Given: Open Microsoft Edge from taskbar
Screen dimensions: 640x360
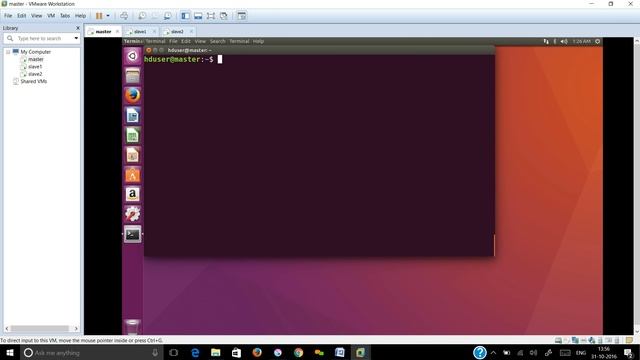Looking at the screenshot, I should [195, 352].
